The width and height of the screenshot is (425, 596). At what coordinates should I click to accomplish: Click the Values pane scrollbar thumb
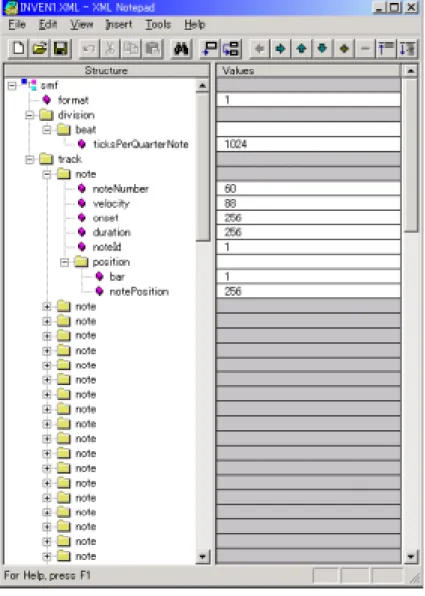tap(411, 155)
